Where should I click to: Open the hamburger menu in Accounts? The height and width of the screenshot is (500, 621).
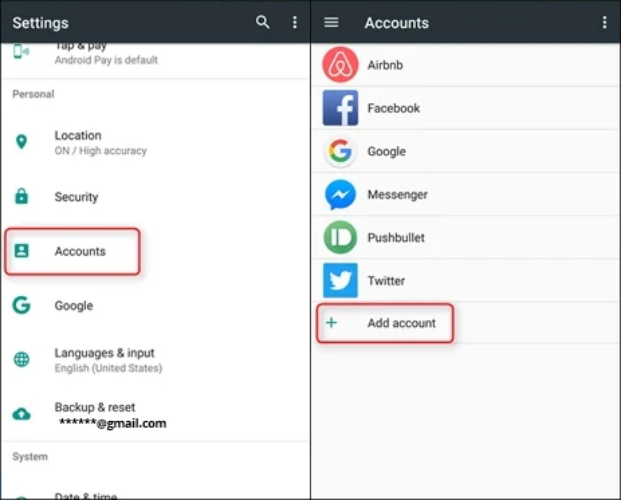click(332, 22)
